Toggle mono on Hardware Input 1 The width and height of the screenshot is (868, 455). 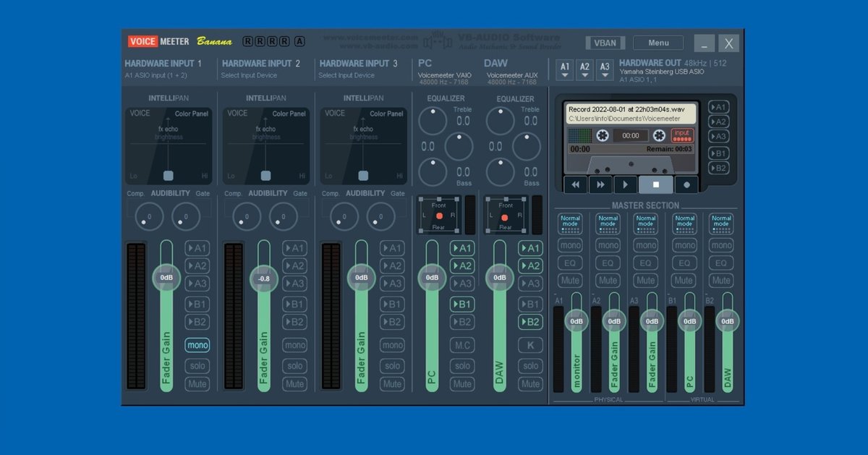pyautogui.click(x=197, y=346)
